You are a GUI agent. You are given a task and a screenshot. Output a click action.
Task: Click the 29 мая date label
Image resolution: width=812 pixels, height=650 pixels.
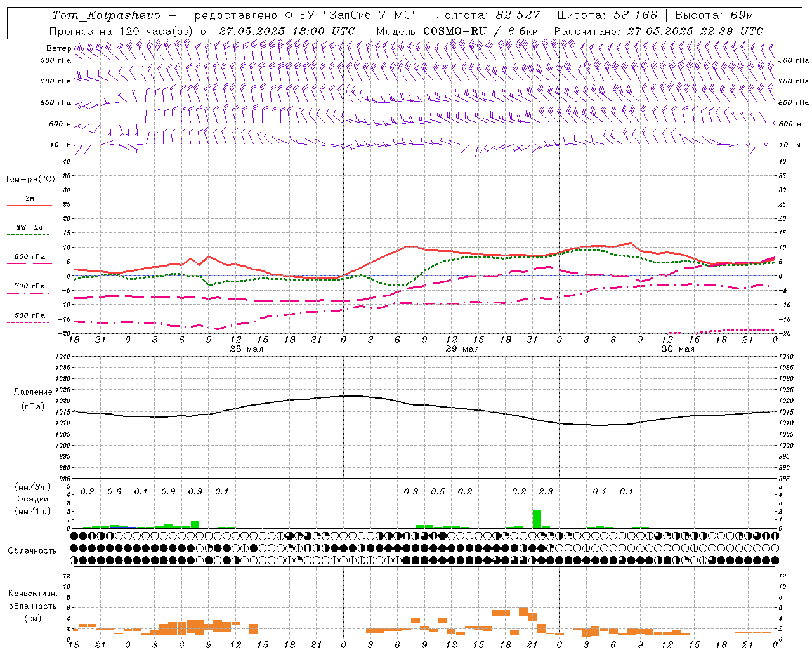click(x=462, y=349)
